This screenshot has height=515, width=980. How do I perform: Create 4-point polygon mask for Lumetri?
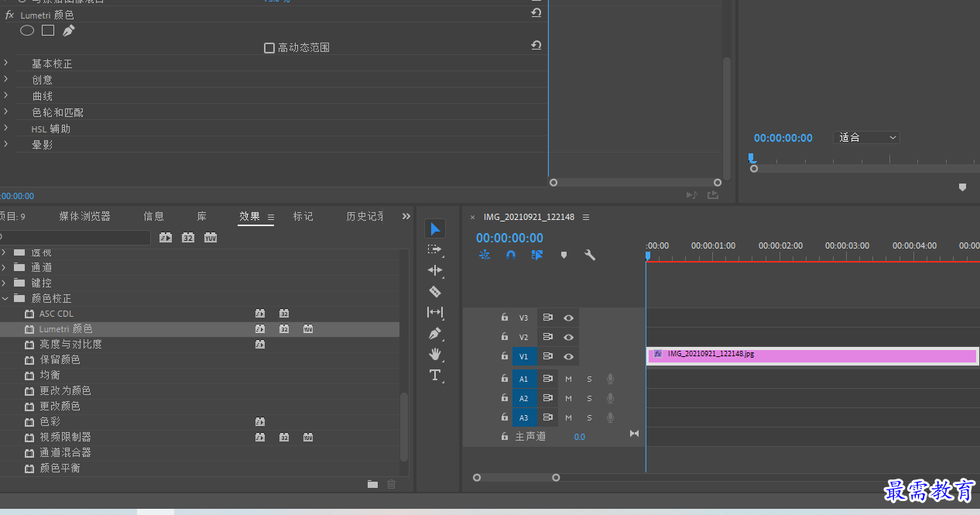pos(48,31)
